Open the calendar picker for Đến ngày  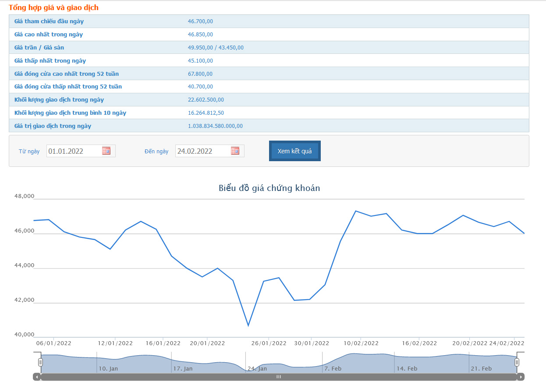pos(235,151)
